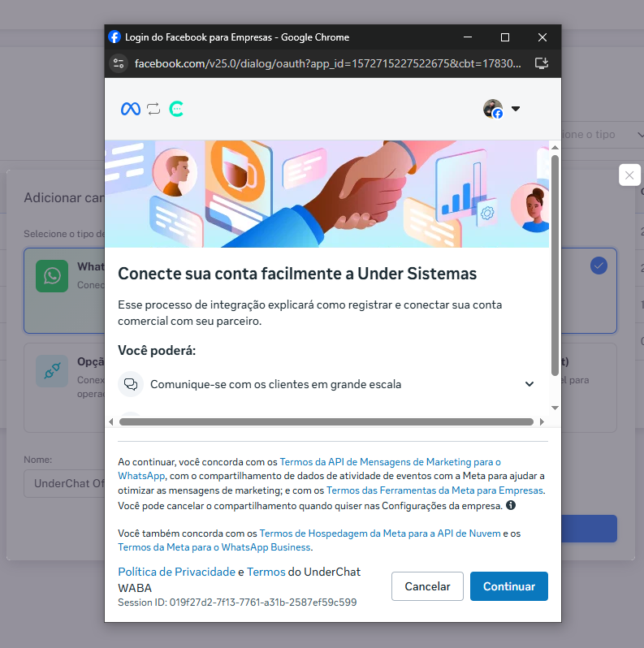Viewport: 644px width, 648px height.
Task: Minimize the Facebook login popup window
Action: coord(468,37)
